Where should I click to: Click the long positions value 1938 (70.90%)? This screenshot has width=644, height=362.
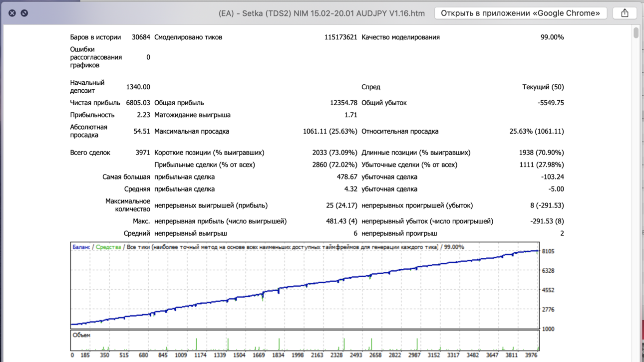(x=542, y=153)
